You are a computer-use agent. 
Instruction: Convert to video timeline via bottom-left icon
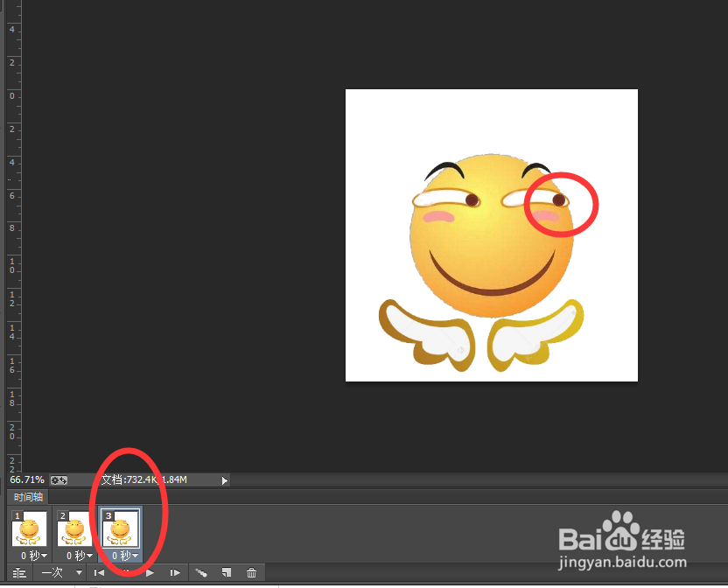pos(19,573)
